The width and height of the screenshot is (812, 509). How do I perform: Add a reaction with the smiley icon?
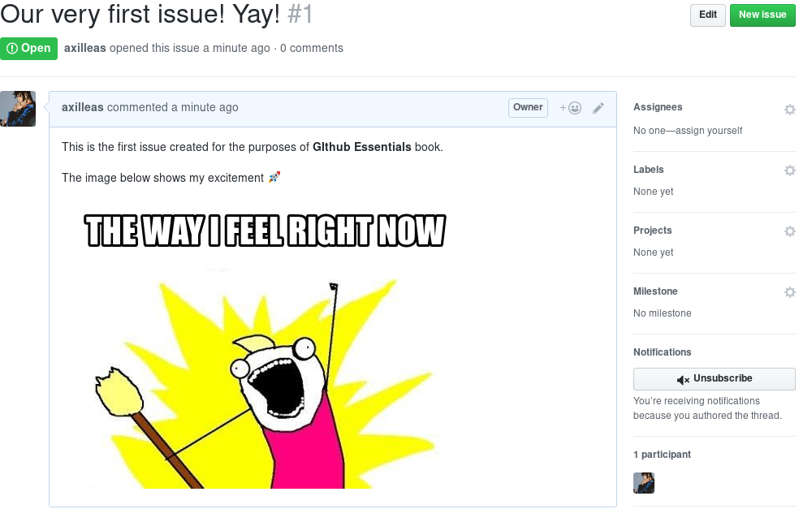[570, 108]
